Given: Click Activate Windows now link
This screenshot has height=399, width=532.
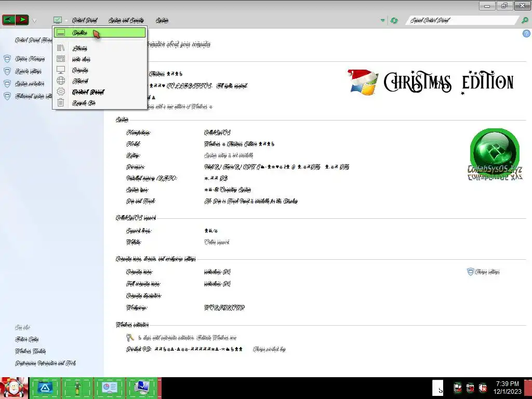Looking at the screenshot, I should click(216, 338).
